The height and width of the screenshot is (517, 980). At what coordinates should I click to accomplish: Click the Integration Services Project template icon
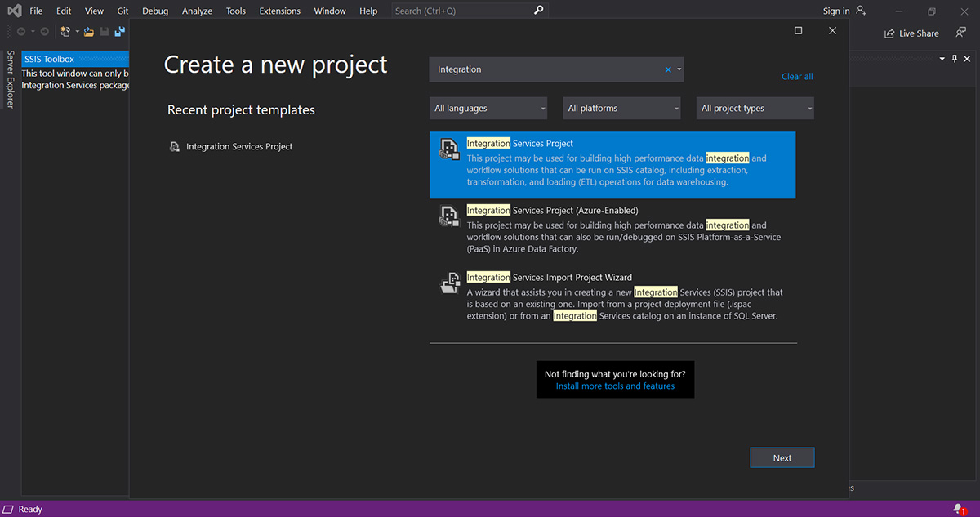pos(448,149)
